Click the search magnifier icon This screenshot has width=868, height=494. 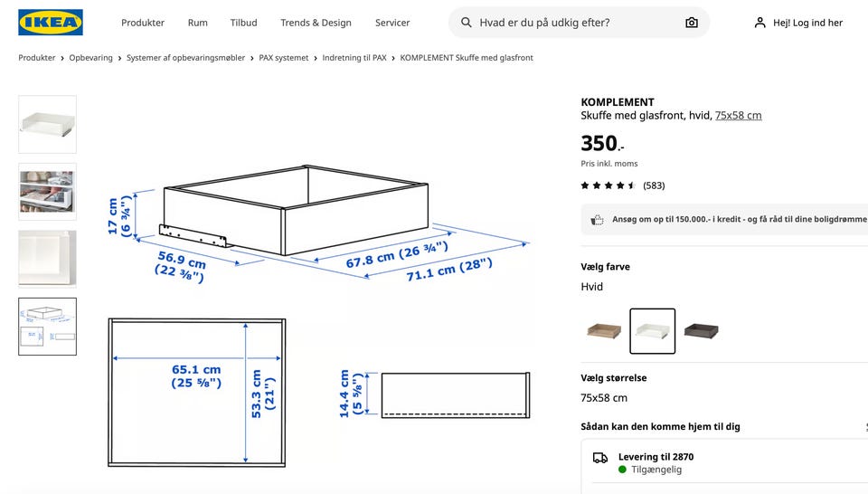click(x=467, y=23)
